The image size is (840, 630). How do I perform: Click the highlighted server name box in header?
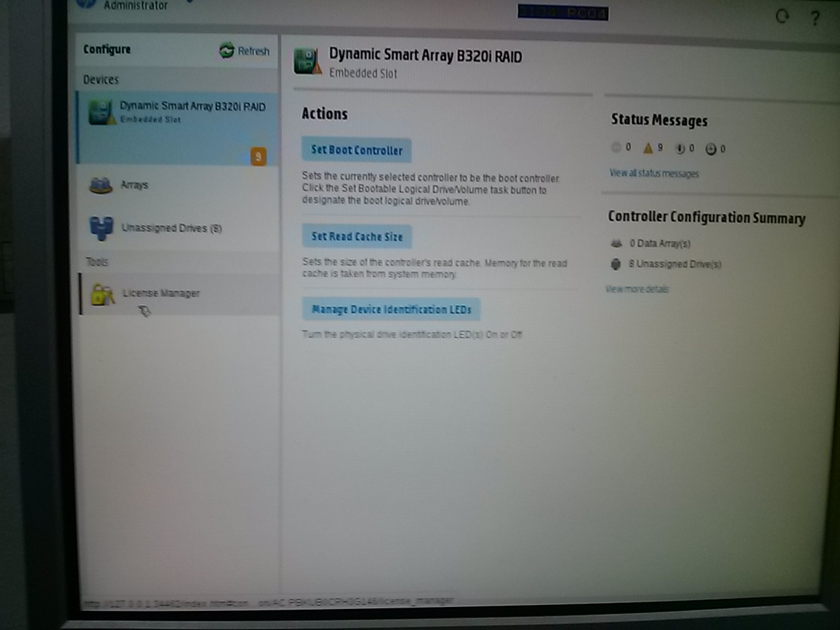point(563,12)
